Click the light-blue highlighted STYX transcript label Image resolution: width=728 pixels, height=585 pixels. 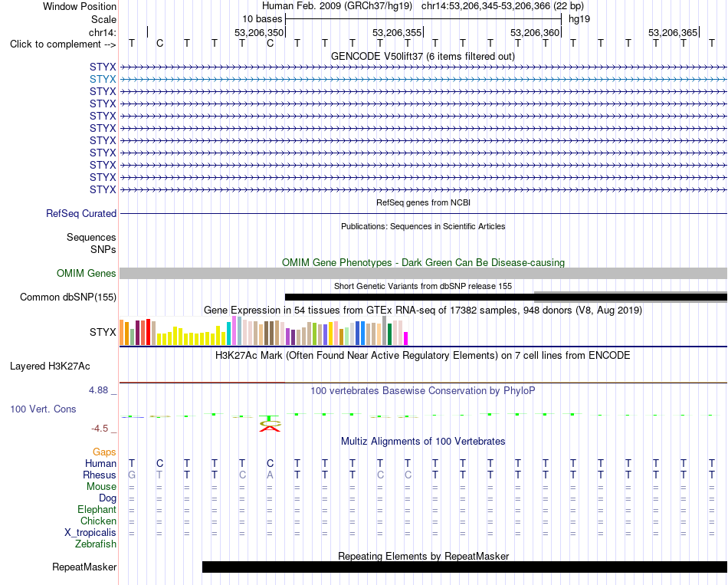[103, 80]
